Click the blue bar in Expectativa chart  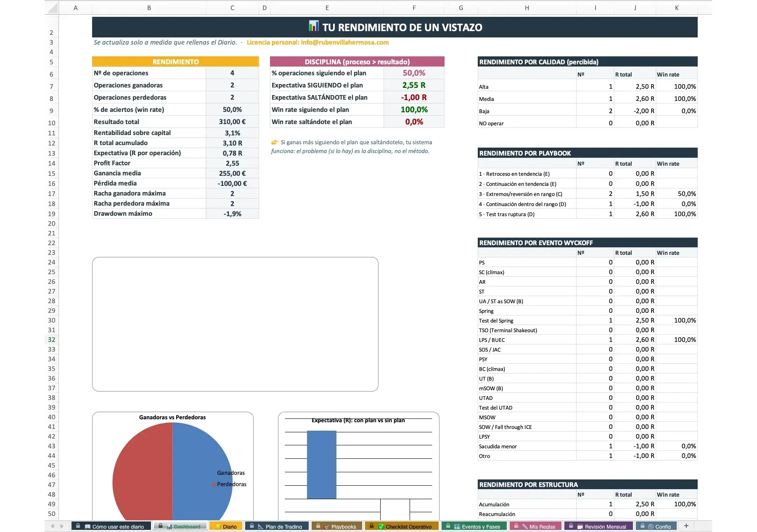(322, 465)
